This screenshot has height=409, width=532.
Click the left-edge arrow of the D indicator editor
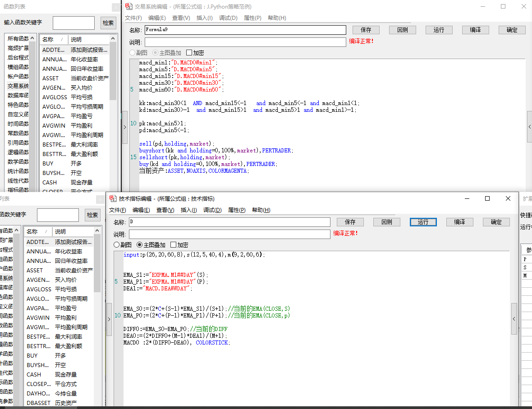click(x=109, y=319)
